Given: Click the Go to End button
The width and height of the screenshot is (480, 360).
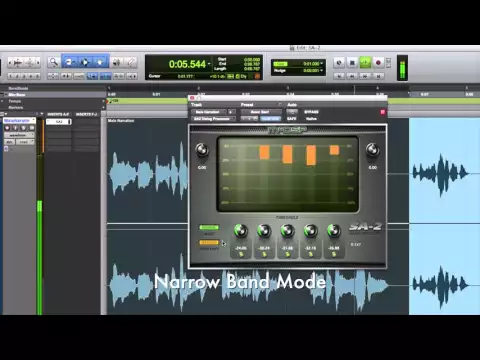Looking at the screenshot, I should point(378,76).
